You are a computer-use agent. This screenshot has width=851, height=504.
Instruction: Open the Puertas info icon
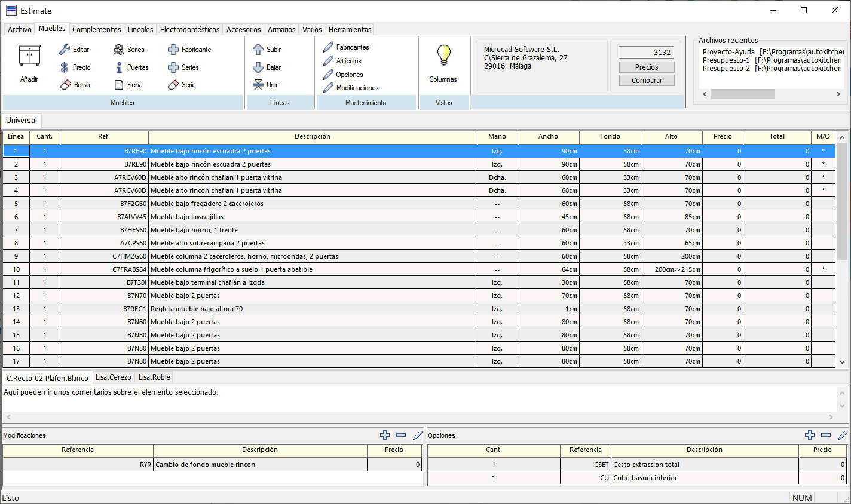coord(119,67)
